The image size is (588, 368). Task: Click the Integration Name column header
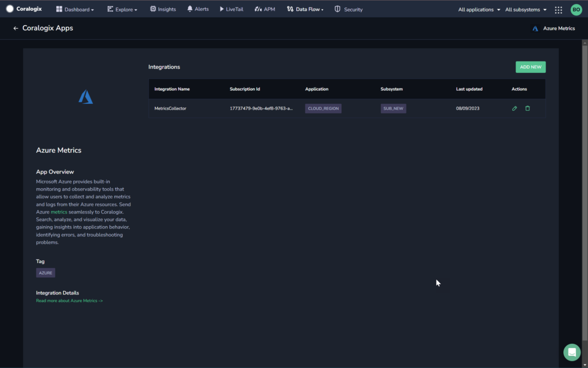(172, 89)
